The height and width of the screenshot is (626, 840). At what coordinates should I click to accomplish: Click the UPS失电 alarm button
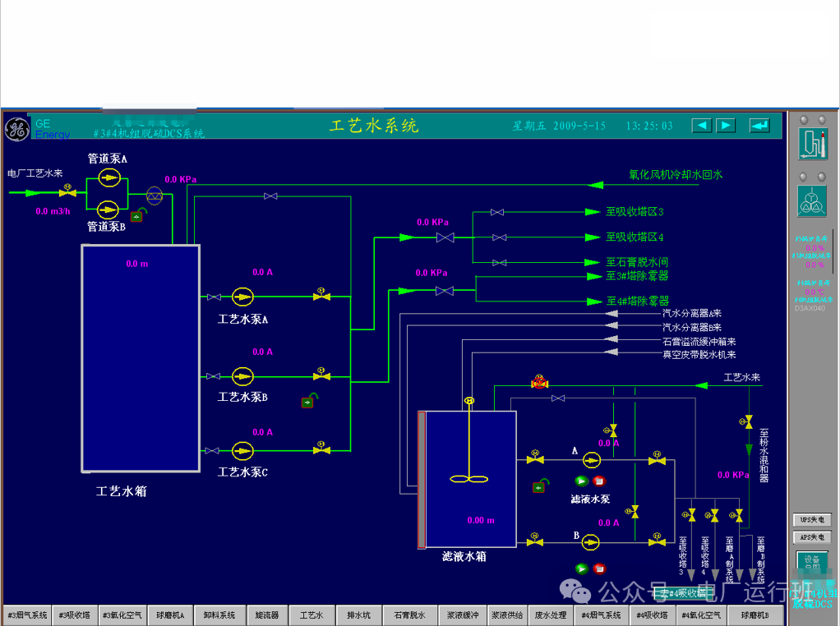(x=812, y=519)
